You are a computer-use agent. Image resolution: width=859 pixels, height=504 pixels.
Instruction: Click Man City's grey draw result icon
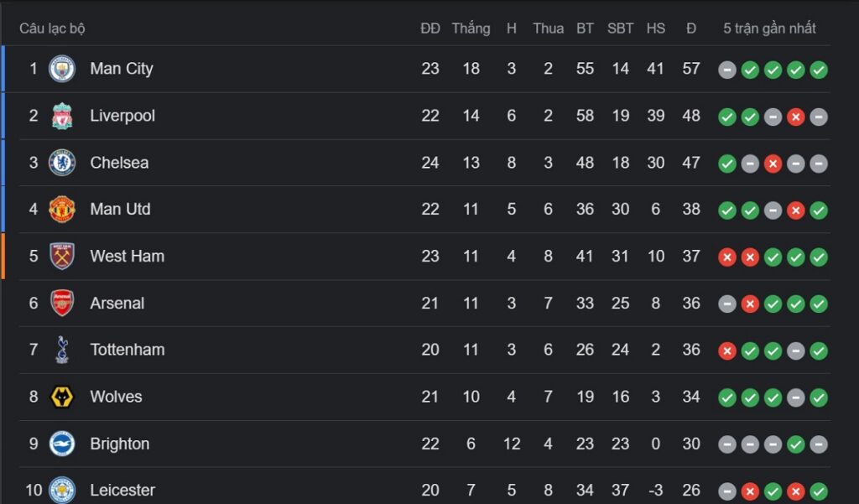point(727,70)
